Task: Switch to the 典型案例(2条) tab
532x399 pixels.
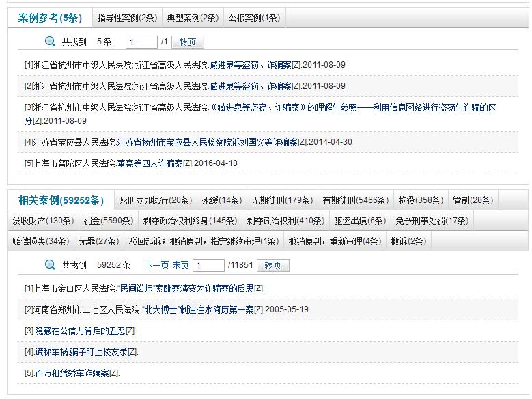Action: pos(193,18)
